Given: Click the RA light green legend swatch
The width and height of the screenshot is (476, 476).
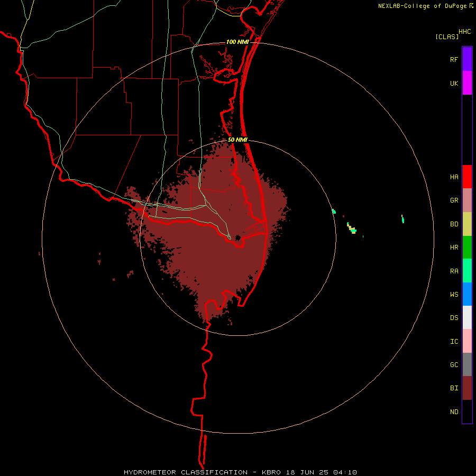Looking at the screenshot, I should pyautogui.click(x=467, y=271).
